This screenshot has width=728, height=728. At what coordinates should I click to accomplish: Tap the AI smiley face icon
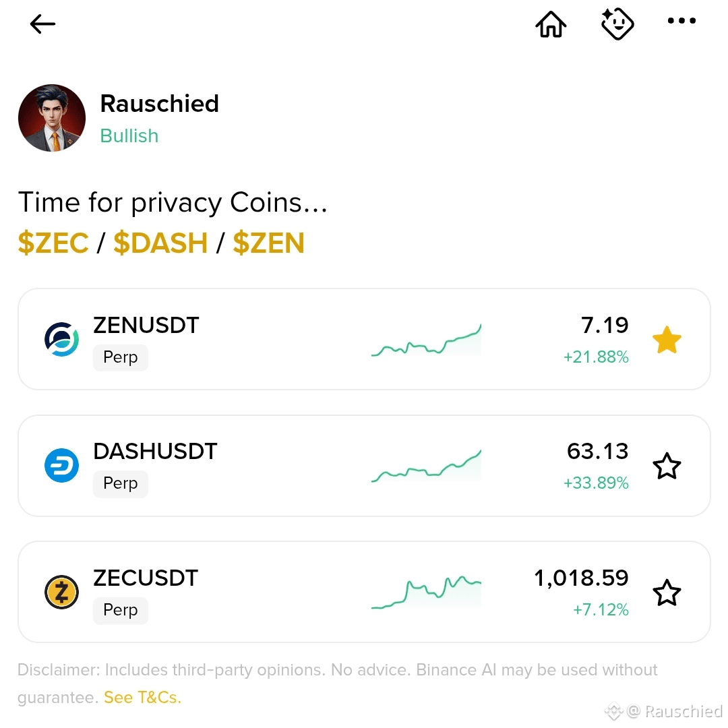click(617, 24)
